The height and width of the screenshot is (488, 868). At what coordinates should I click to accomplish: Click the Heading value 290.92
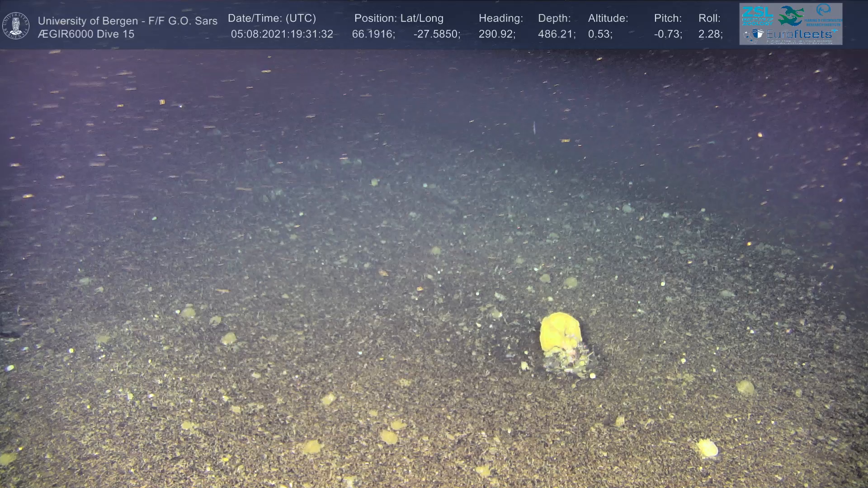click(496, 34)
